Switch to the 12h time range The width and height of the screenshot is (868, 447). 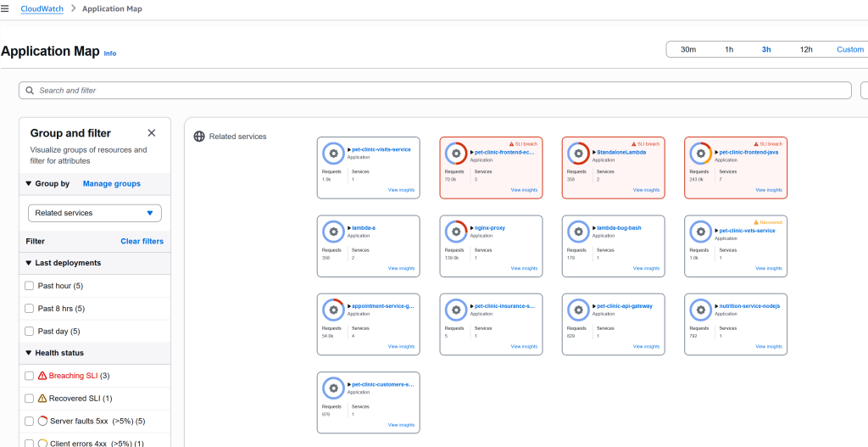click(806, 49)
